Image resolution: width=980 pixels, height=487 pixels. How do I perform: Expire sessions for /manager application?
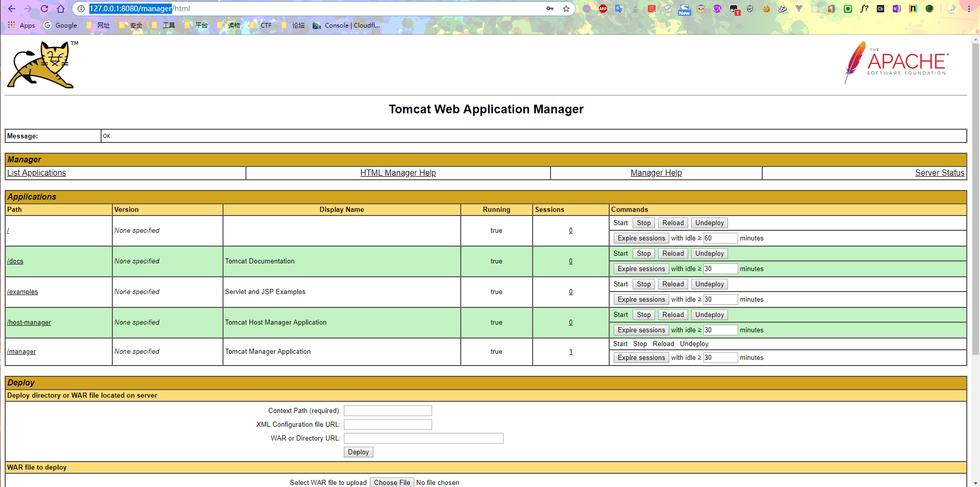(641, 357)
